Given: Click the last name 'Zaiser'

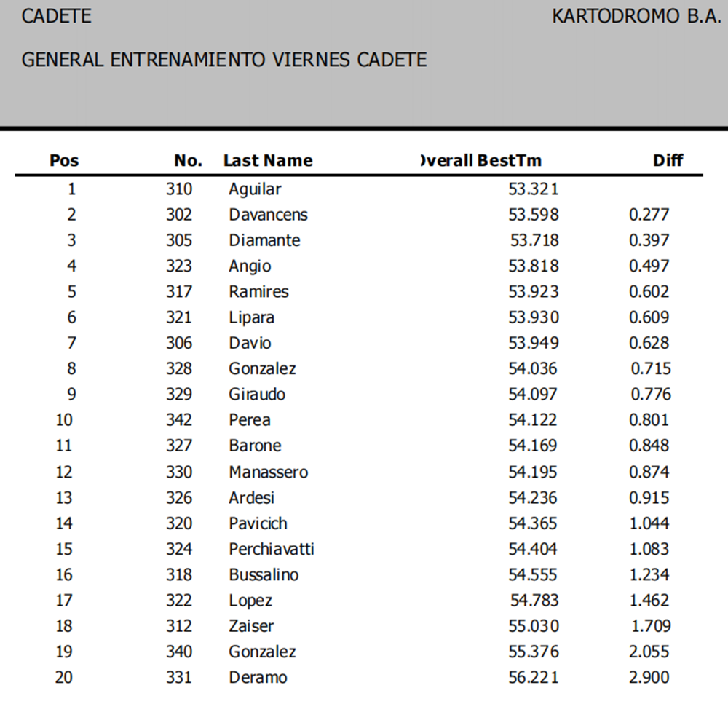Looking at the screenshot, I should coord(251,626).
